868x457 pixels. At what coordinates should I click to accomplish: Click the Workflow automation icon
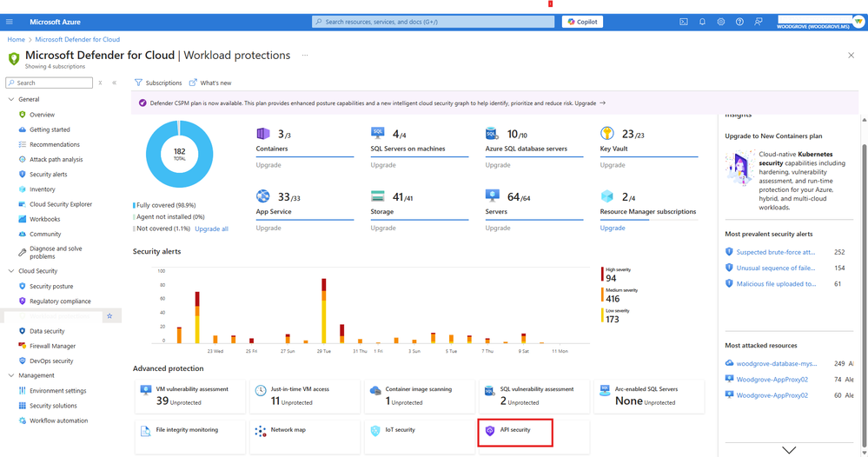pos(22,421)
